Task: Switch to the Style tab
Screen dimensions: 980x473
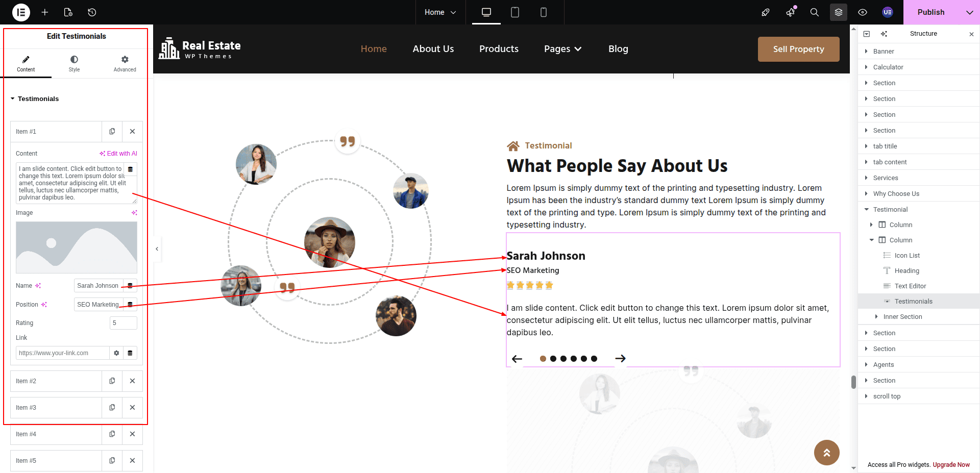Action: tap(74, 63)
